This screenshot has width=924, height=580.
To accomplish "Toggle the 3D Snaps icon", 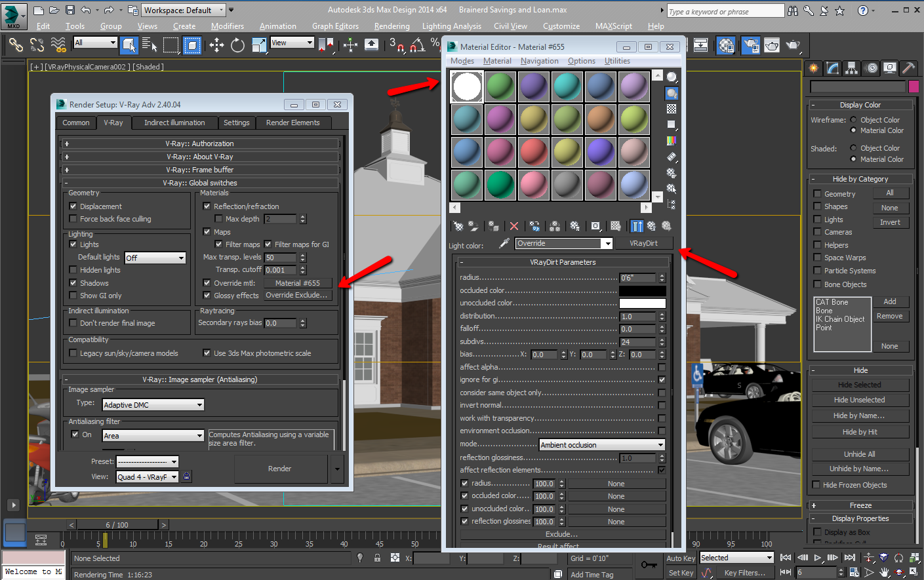I will click(396, 45).
